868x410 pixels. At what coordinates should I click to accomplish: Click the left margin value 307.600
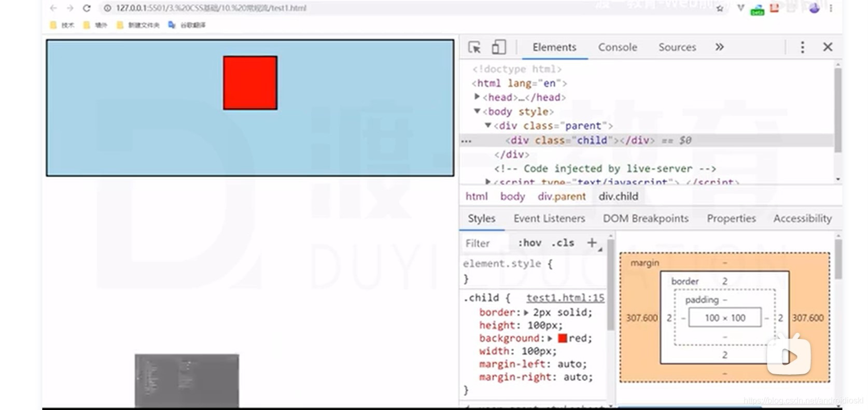point(641,318)
